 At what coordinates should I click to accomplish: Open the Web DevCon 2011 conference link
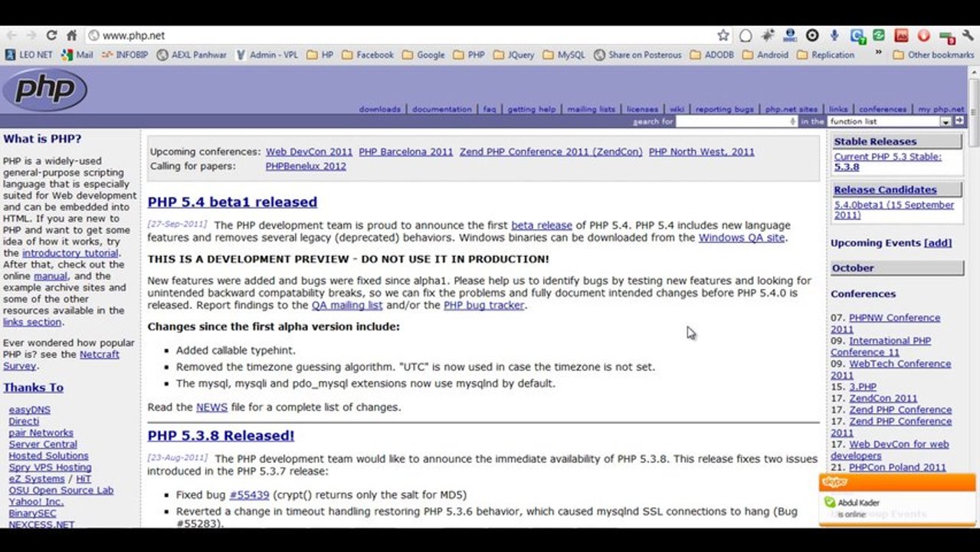[x=309, y=152]
